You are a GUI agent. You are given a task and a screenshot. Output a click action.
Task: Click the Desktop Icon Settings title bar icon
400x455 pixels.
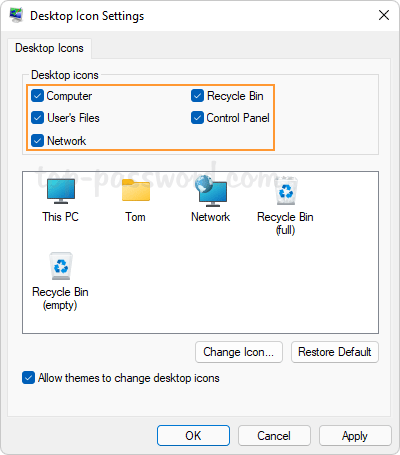pyautogui.click(x=16, y=15)
